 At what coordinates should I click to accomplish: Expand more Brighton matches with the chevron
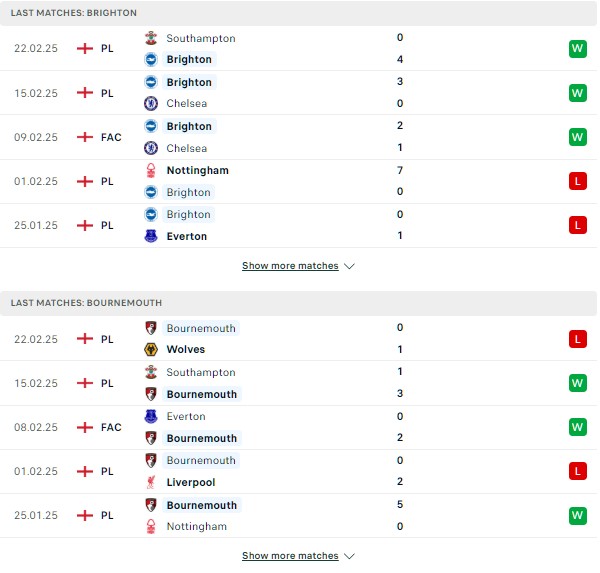[349, 266]
